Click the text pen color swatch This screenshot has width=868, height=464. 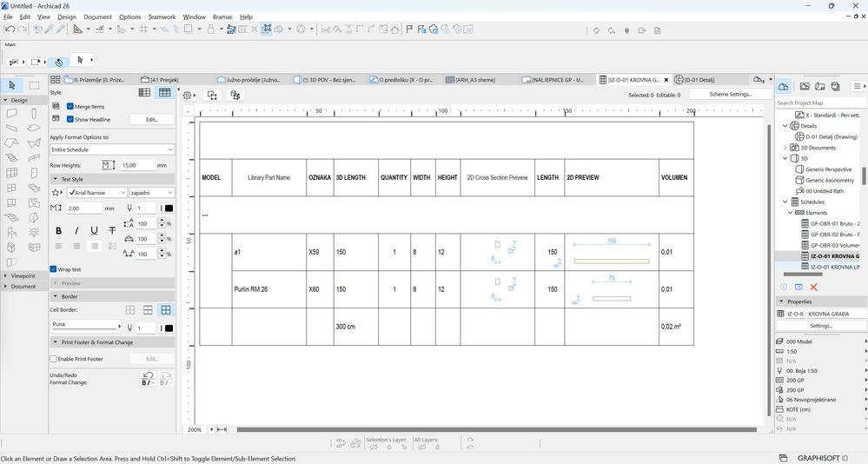pyautogui.click(x=169, y=209)
